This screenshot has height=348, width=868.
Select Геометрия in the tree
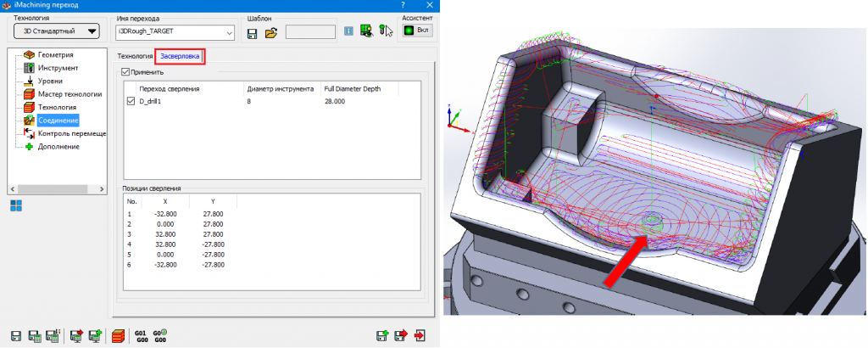56,55
